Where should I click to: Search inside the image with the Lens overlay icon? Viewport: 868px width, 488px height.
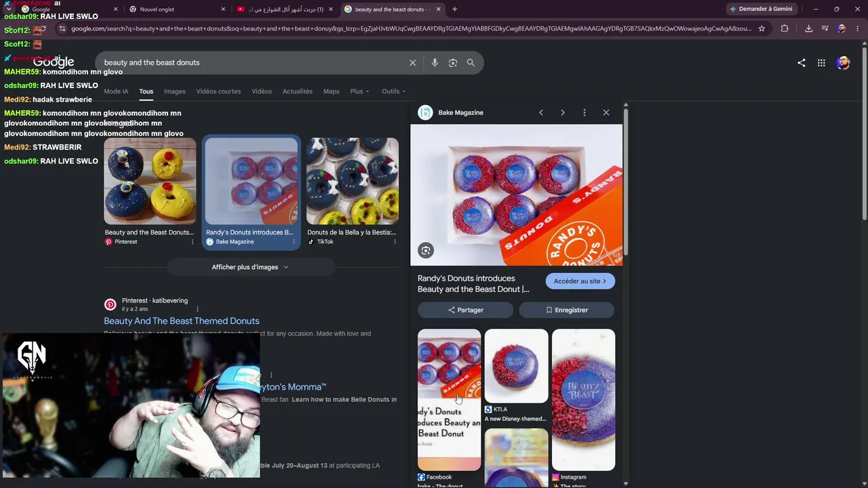[426, 251]
